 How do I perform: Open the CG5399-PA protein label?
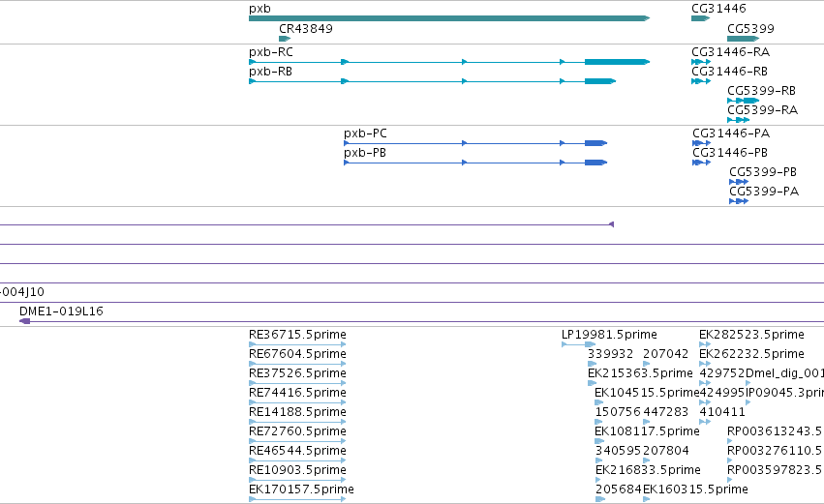click(x=764, y=192)
